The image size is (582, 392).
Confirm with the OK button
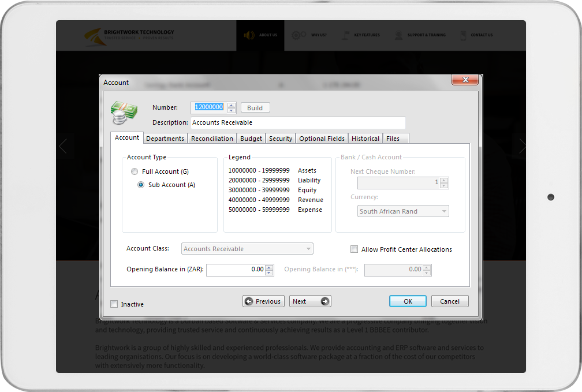click(408, 301)
